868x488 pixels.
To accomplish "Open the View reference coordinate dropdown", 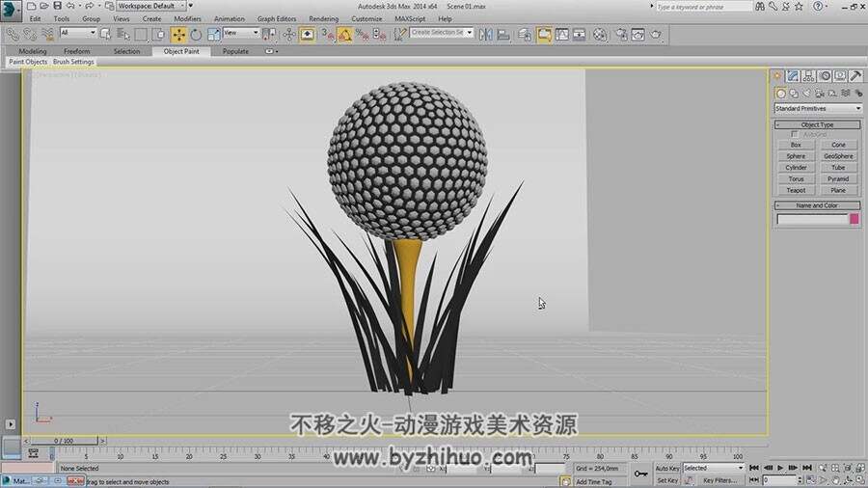I will pos(241,33).
